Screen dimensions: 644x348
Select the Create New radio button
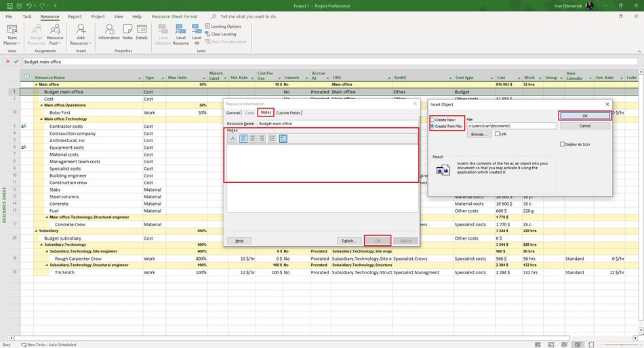pos(432,120)
